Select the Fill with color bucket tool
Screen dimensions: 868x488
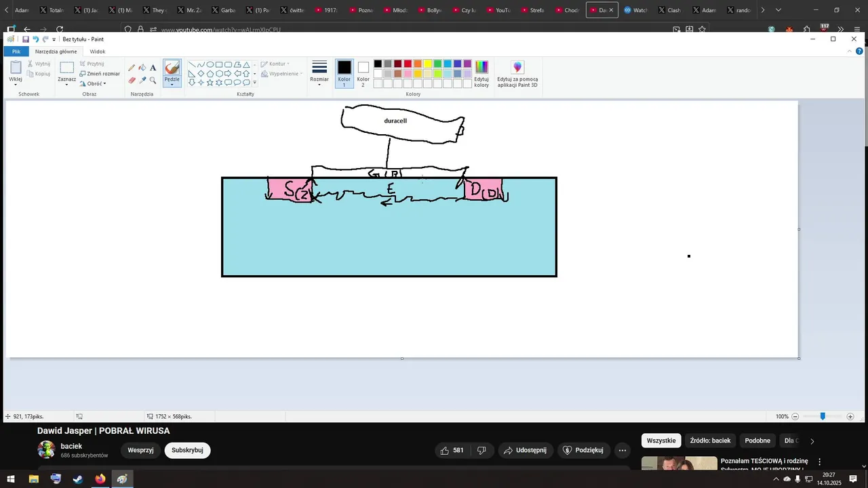[x=142, y=68]
